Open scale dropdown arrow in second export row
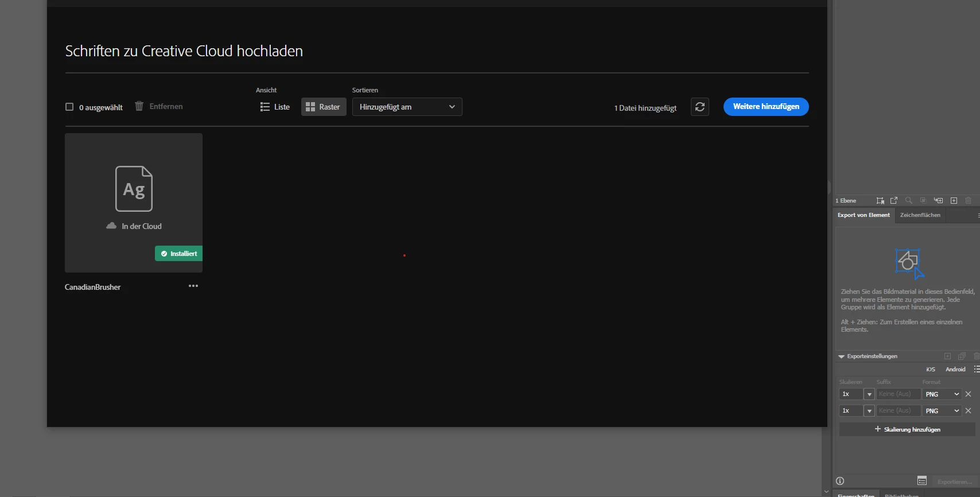 point(869,411)
